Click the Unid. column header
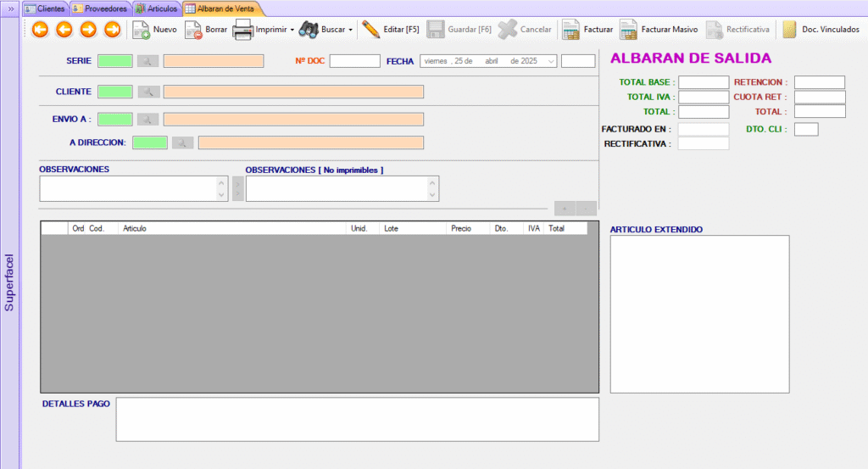Image resolution: width=868 pixels, height=469 pixels. (x=363, y=228)
